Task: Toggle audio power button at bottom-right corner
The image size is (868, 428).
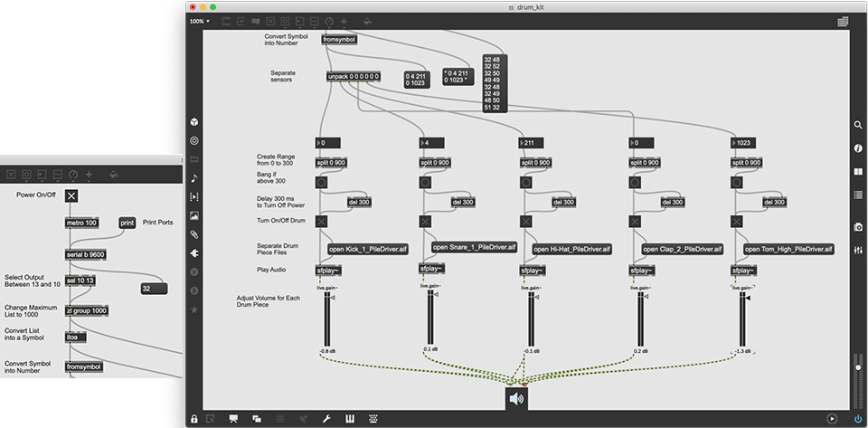Action: point(858,419)
